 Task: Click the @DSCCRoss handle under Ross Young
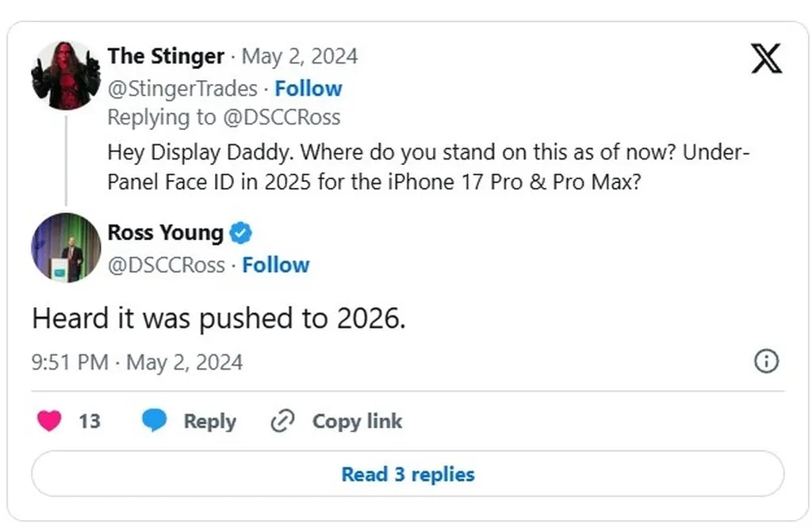pyautogui.click(x=167, y=265)
